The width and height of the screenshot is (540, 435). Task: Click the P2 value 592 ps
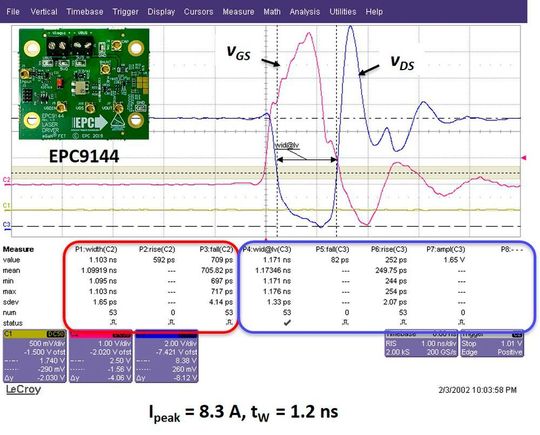tap(164, 260)
